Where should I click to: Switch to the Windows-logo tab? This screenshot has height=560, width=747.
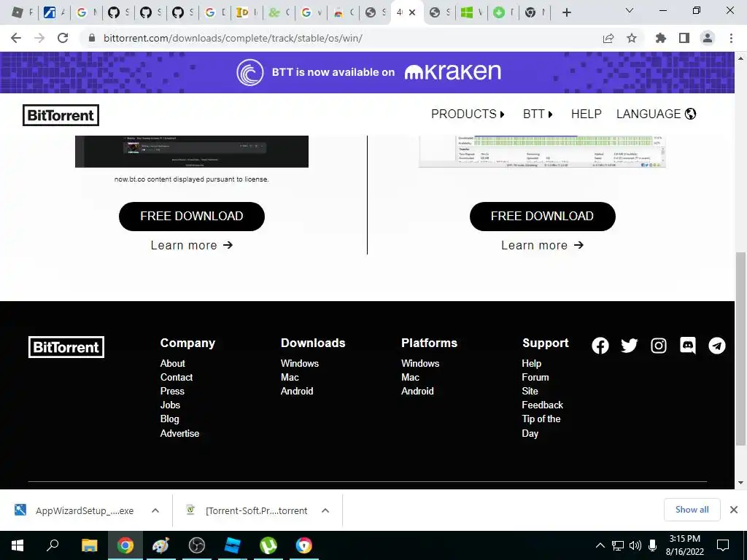(471, 12)
